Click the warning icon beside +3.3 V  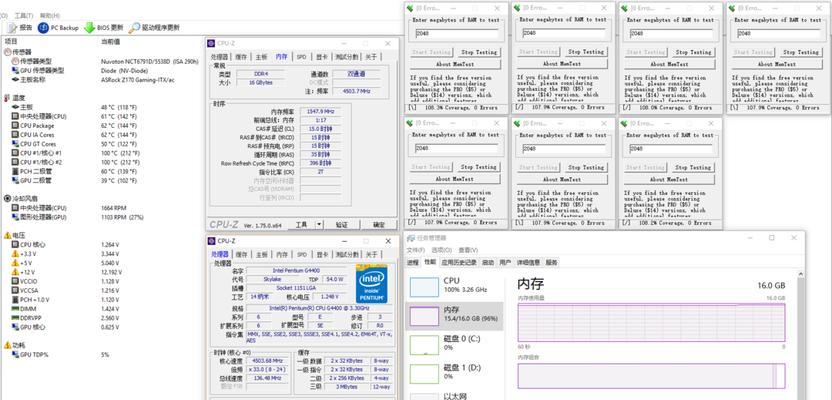(15, 254)
